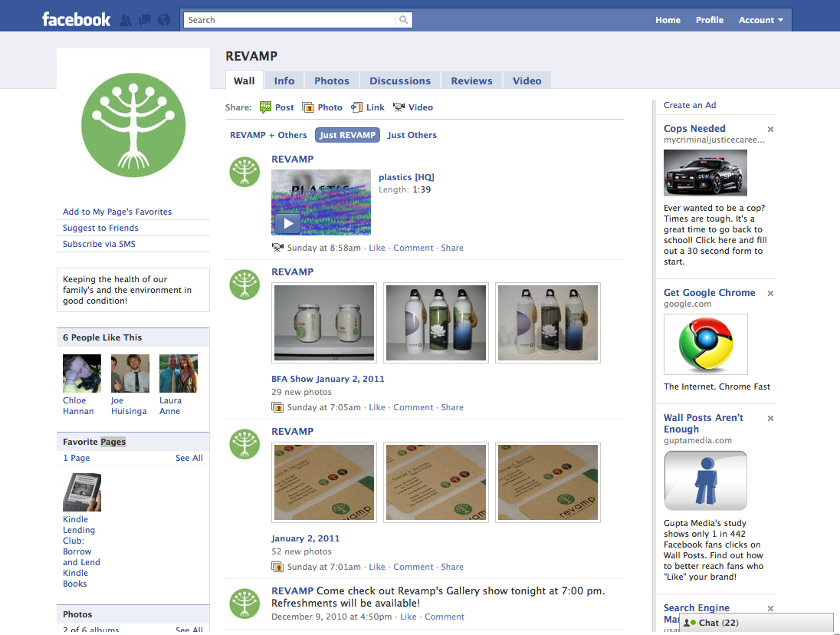Open the Account dropdown menu
This screenshot has height=635, width=840.
tap(761, 20)
